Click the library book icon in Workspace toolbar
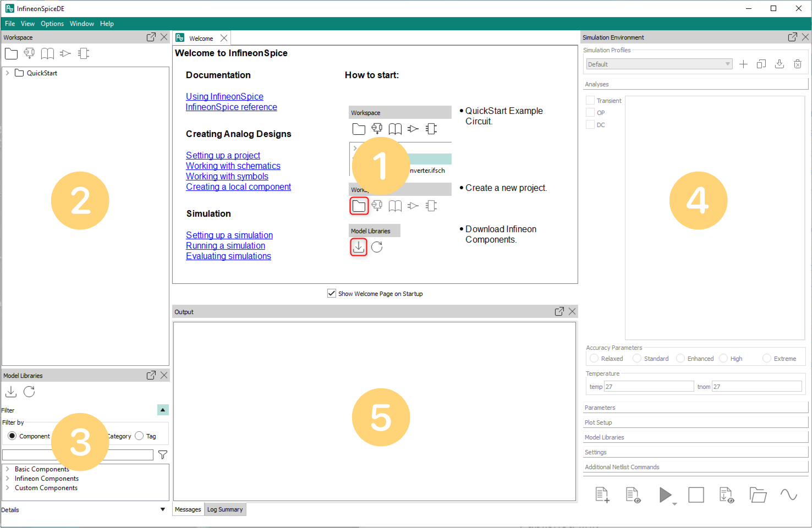Screen dimensions: 812x528 pyautogui.click(x=47, y=53)
